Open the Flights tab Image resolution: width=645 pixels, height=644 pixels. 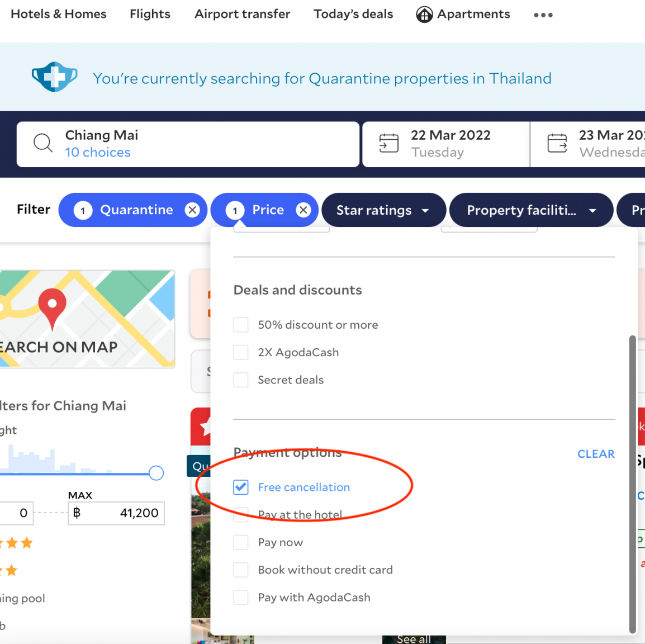coord(150,14)
